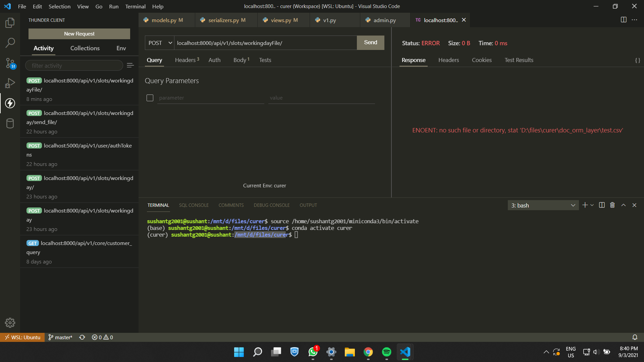The width and height of the screenshot is (644, 362).
Task: Open the Search panel
Action: [x=10, y=43]
